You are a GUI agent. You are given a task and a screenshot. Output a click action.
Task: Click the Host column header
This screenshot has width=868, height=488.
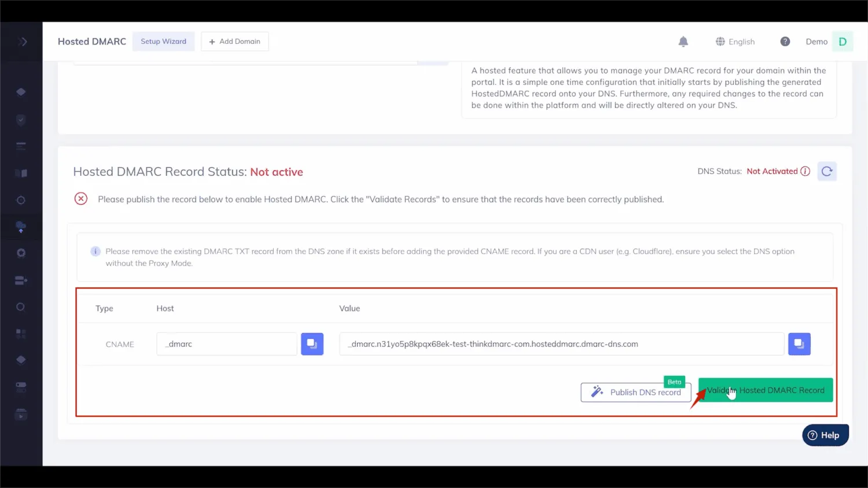tap(165, 309)
